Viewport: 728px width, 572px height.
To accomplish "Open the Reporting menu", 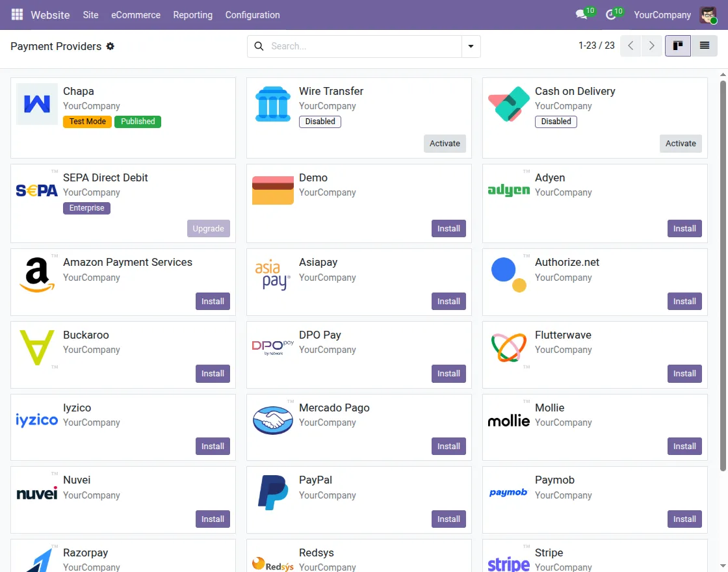I will pos(192,14).
